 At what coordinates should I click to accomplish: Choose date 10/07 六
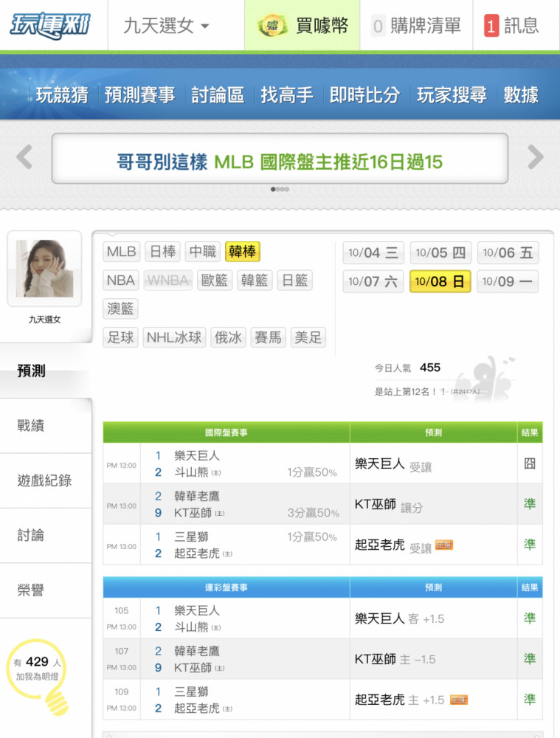(x=373, y=281)
